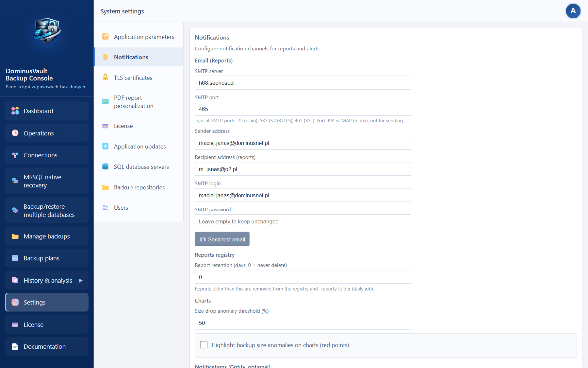Open Dashboard from sidebar
Screen dimensions: 588x368
(x=47, y=111)
